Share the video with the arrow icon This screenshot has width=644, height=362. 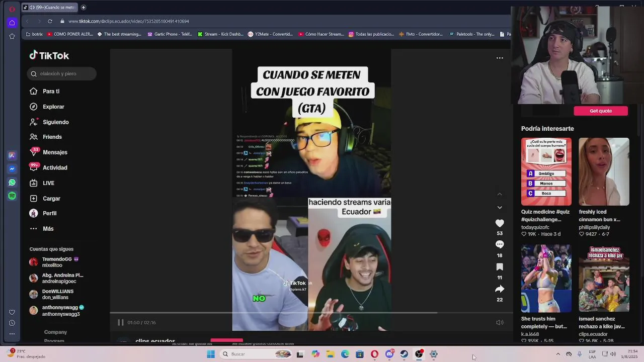click(x=500, y=289)
